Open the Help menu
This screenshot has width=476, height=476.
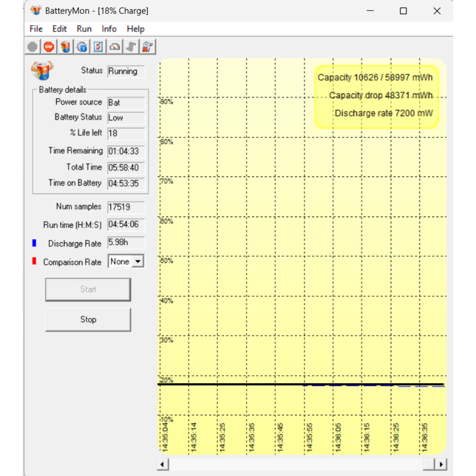pos(136,29)
